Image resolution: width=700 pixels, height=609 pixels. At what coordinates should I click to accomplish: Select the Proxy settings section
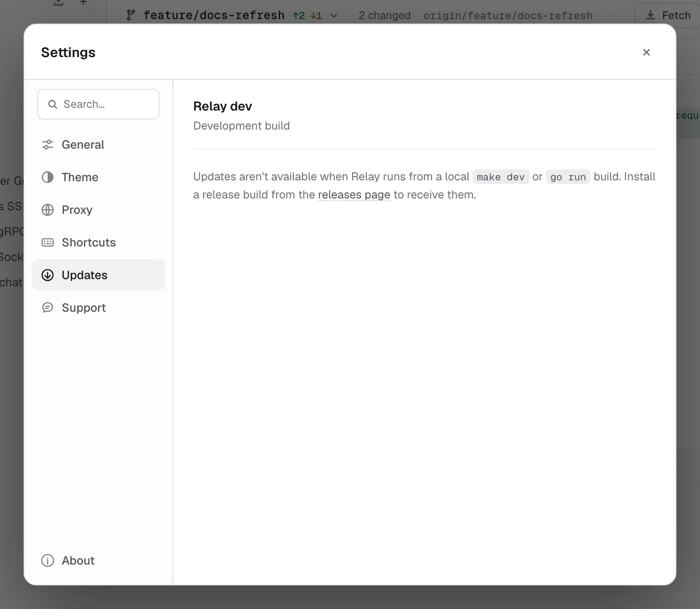click(x=98, y=210)
